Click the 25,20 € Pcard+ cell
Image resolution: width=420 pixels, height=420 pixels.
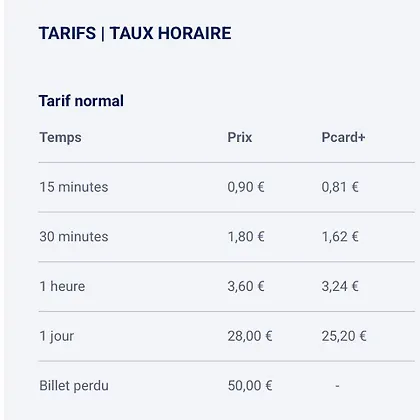344,336
